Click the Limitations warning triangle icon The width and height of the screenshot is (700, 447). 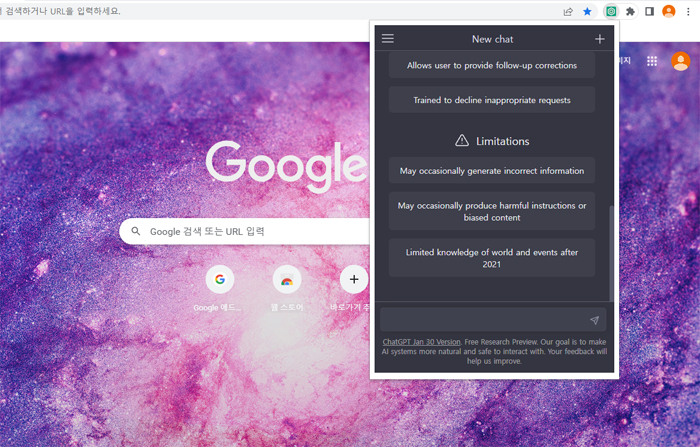pos(462,141)
